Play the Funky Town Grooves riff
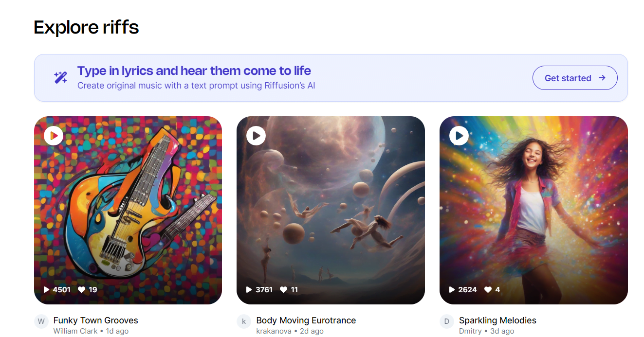This screenshot has height=337, width=644. (54, 136)
